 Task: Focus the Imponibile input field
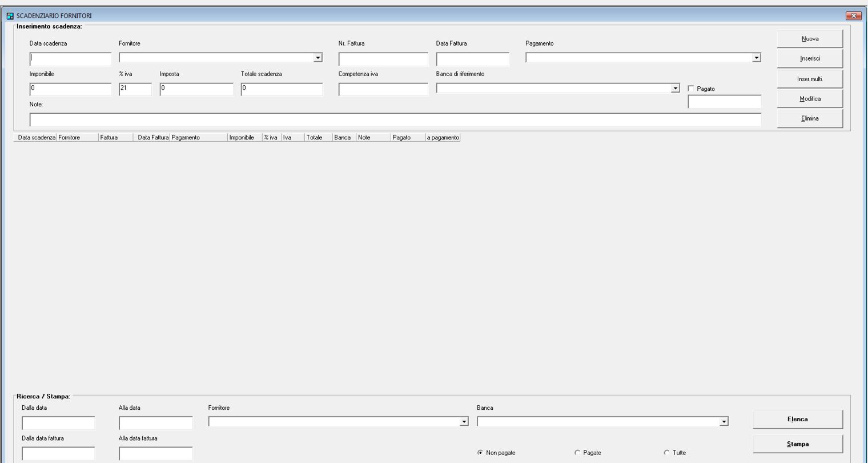tap(70, 89)
